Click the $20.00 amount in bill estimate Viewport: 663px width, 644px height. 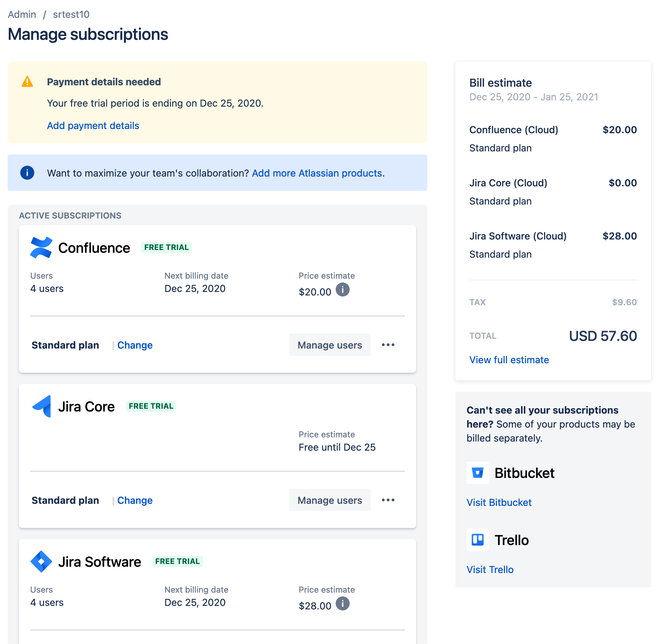[620, 130]
